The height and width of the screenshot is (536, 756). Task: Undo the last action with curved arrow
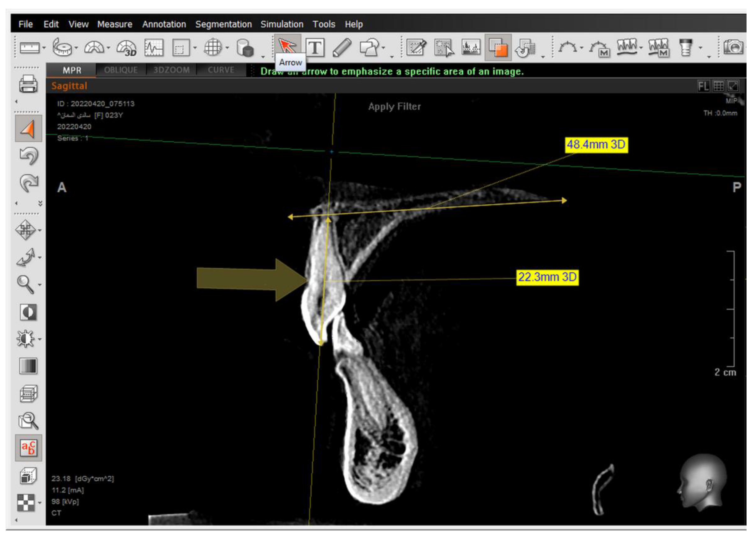tap(29, 156)
